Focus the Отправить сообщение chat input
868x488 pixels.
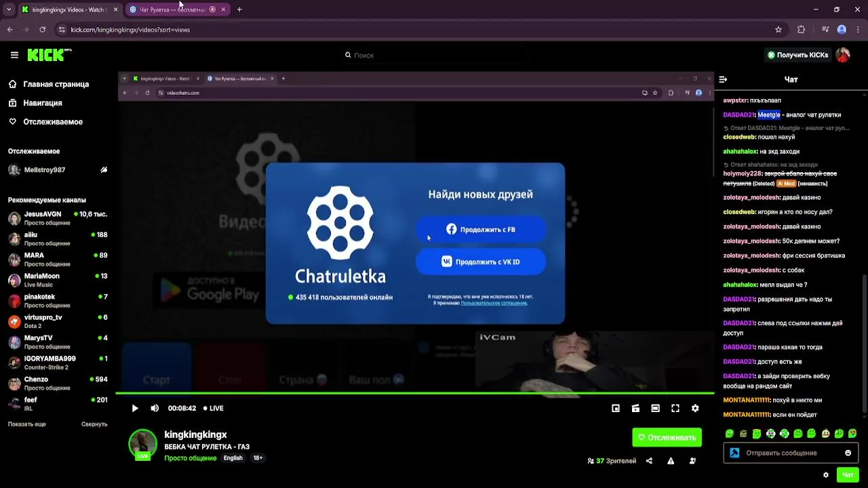tap(791, 453)
